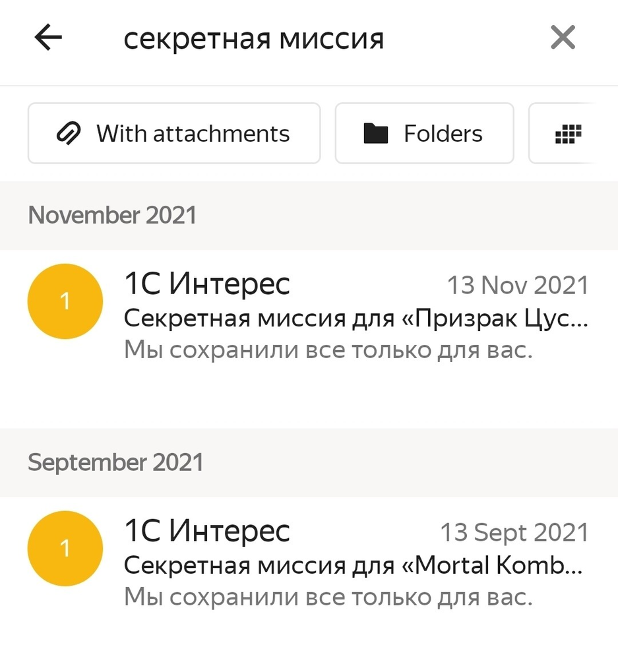The image size is (618, 672).
Task: Click the black folder icon
Action: (376, 134)
